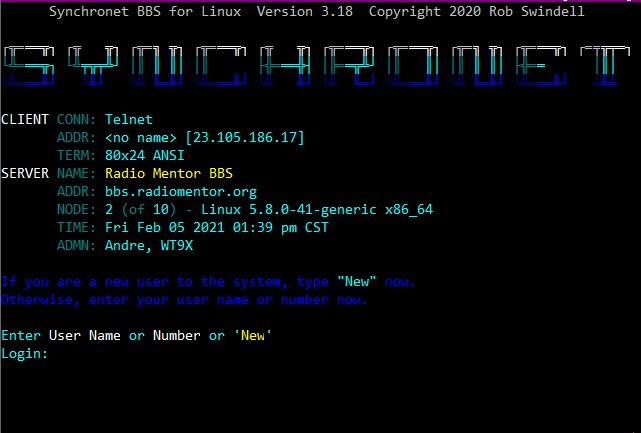The width and height of the screenshot is (641, 433).
Task: Click 'Copyright 2020 Rob Swindell' header text
Action: 477,11
